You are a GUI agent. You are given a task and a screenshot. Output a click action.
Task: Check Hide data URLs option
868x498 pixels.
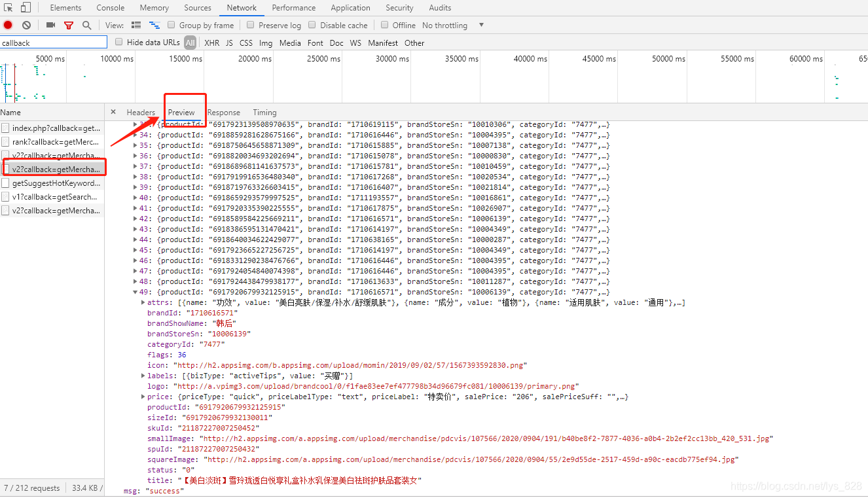(119, 42)
